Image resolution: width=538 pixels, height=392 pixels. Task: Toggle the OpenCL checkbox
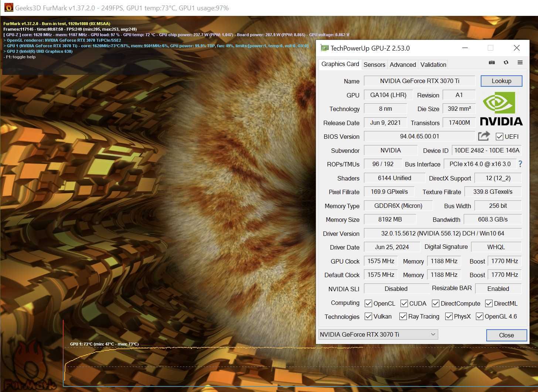(x=368, y=303)
